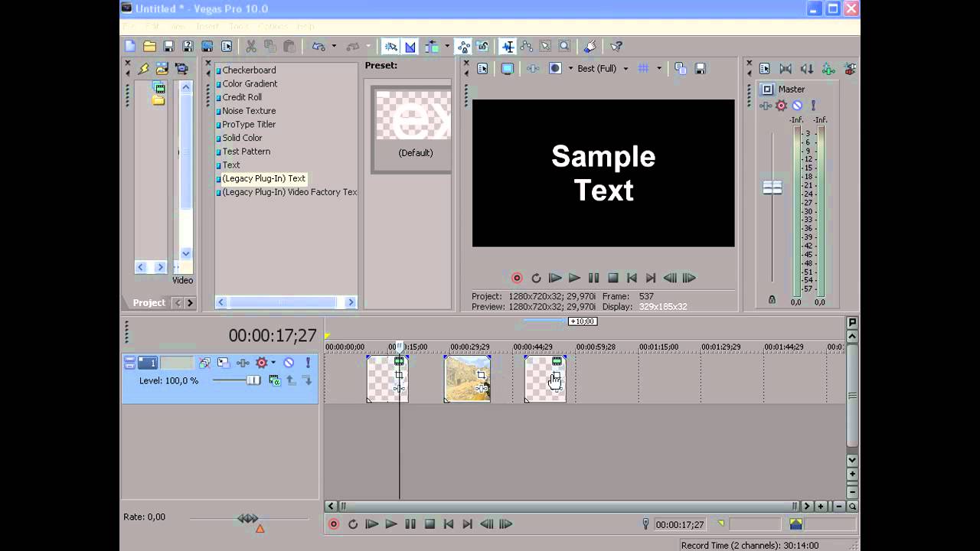The image size is (980, 551).
Task: Click the What's This help icon
Action: [x=616, y=47]
